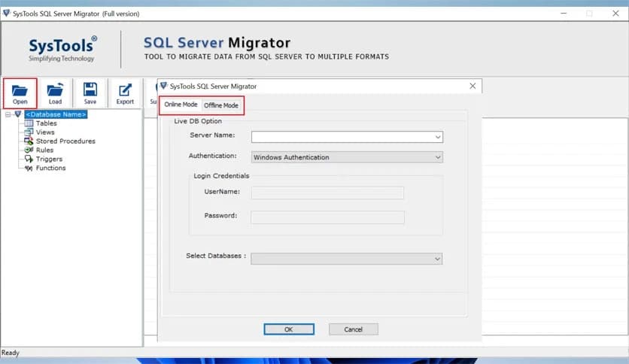629x364 pixels.
Task: Click the UserName input field
Action: [x=327, y=193]
